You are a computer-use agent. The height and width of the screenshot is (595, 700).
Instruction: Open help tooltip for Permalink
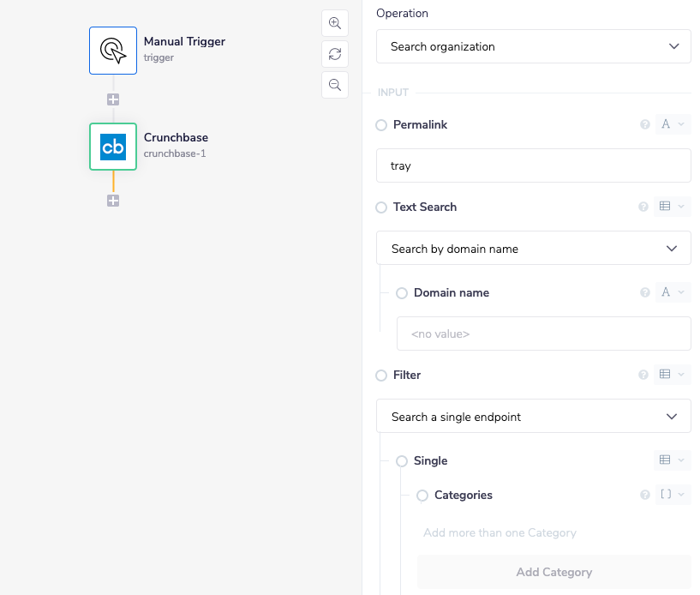coord(645,125)
